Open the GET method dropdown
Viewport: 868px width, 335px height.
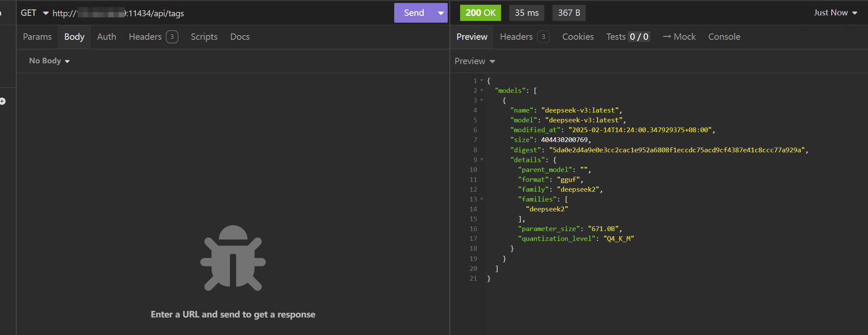[34, 13]
